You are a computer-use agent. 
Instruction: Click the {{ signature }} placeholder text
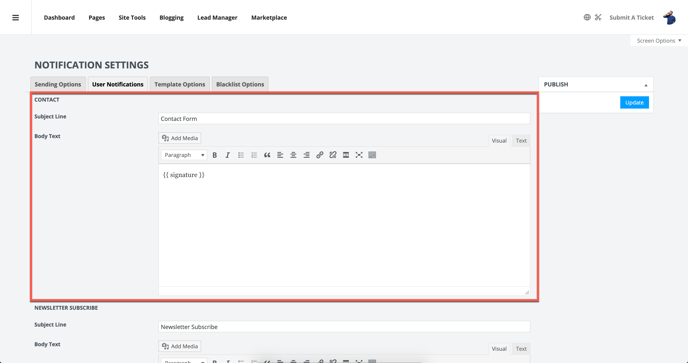pos(184,175)
